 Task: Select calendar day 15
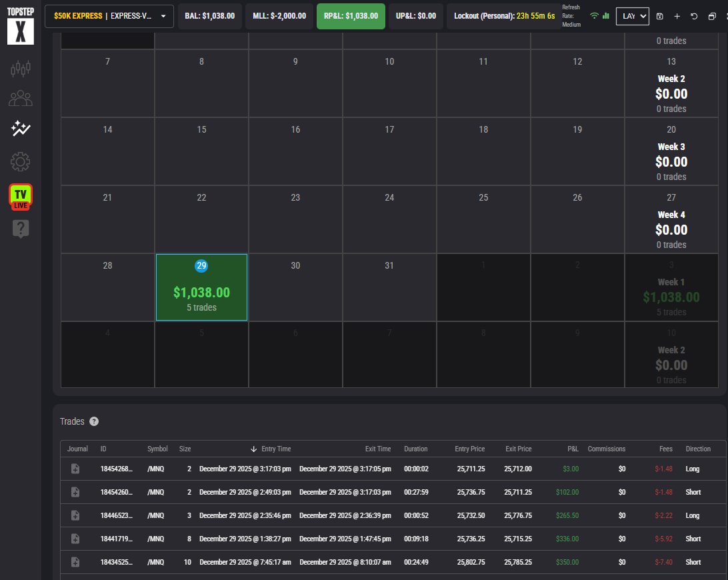(201, 151)
